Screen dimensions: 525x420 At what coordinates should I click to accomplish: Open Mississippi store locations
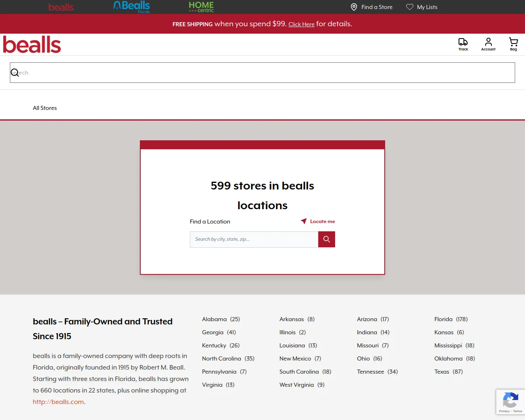coord(454,345)
